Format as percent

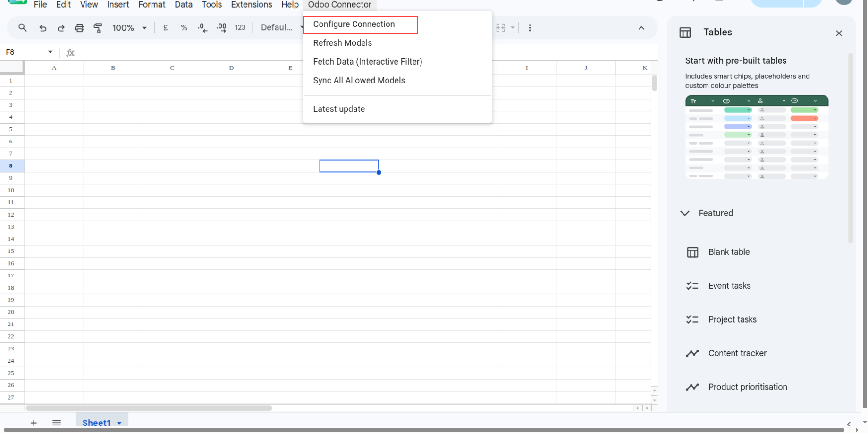[184, 28]
